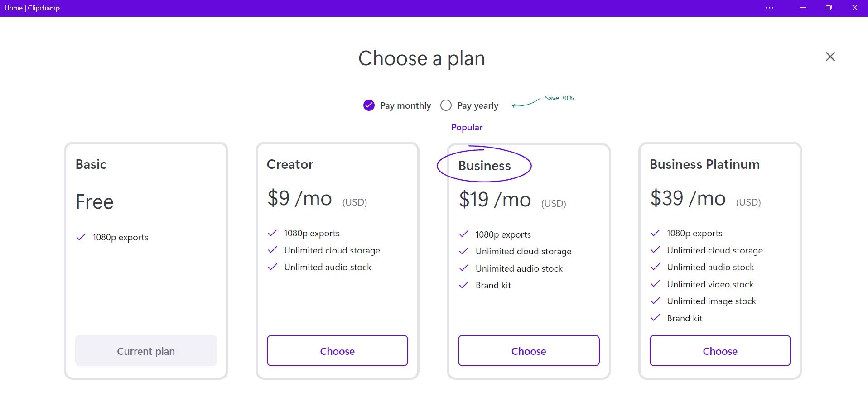
Task: Click the circled Business plan title
Action: pos(484,165)
